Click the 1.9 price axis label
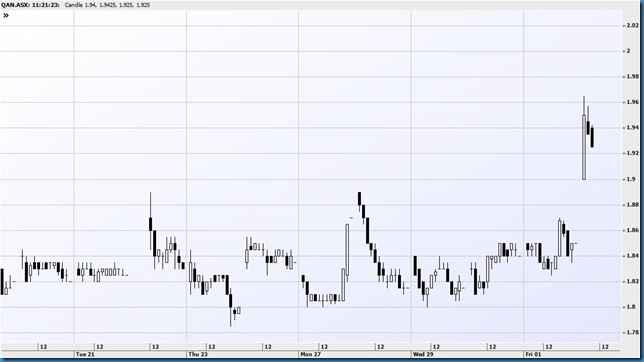The height and width of the screenshot is (362, 644). [631, 179]
